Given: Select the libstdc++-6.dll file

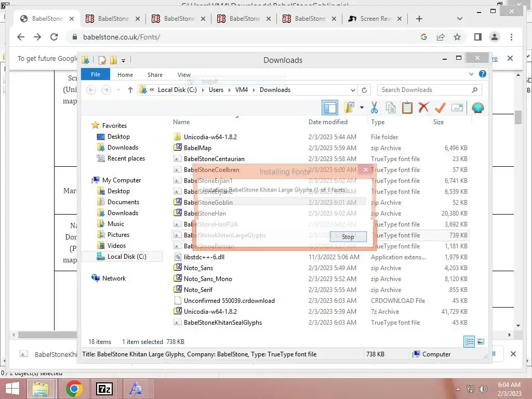Looking at the screenshot, I should pyautogui.click(x=204, y=257).
